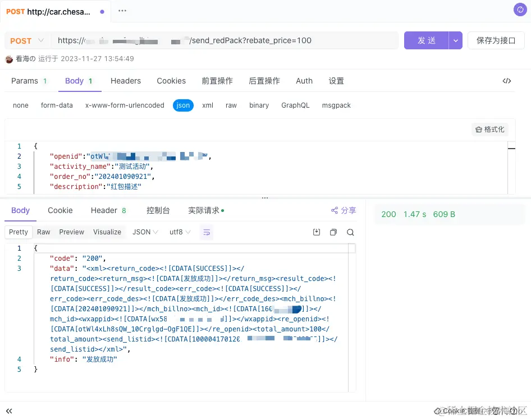The image size is (531, 420).
Task: Click 保存为接口 button
Action: (x=496, y=40)
